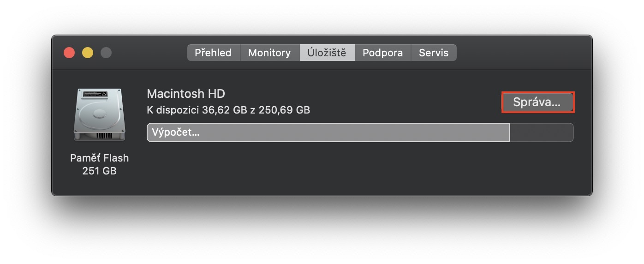
Task: Switch to the Přehled tab
Action: (x=213, y=53)
